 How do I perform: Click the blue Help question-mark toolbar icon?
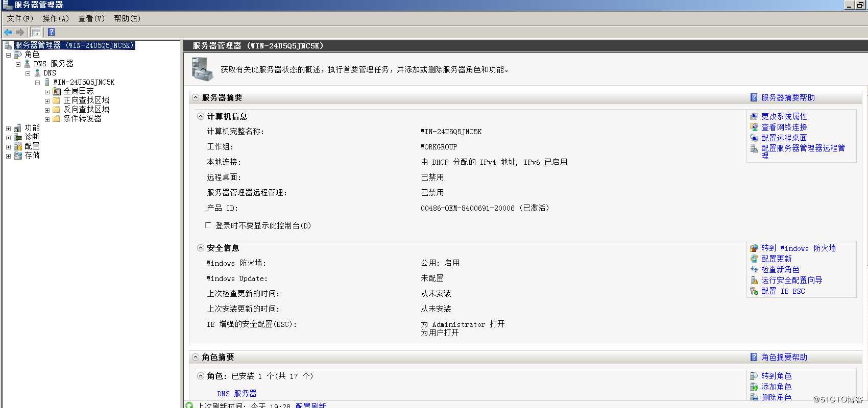point(51,32)
